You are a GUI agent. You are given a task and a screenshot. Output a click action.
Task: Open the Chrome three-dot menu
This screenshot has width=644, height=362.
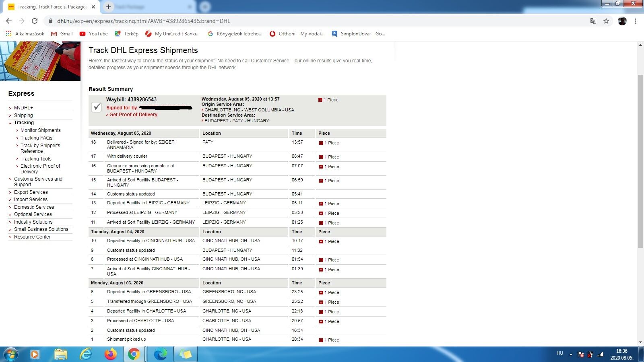point(635,21)
